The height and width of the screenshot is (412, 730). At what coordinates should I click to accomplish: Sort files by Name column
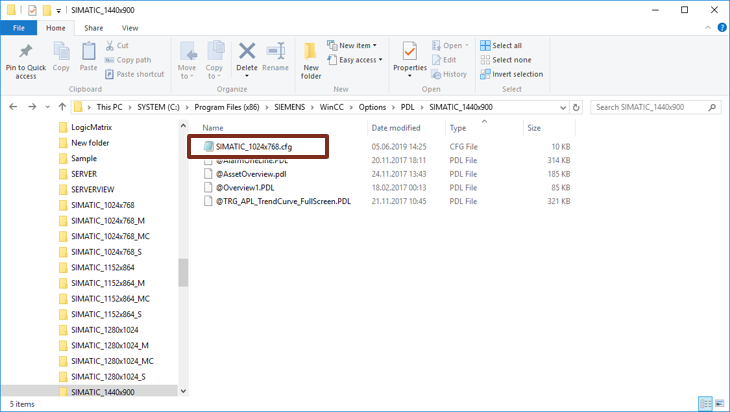click(213, 128)
